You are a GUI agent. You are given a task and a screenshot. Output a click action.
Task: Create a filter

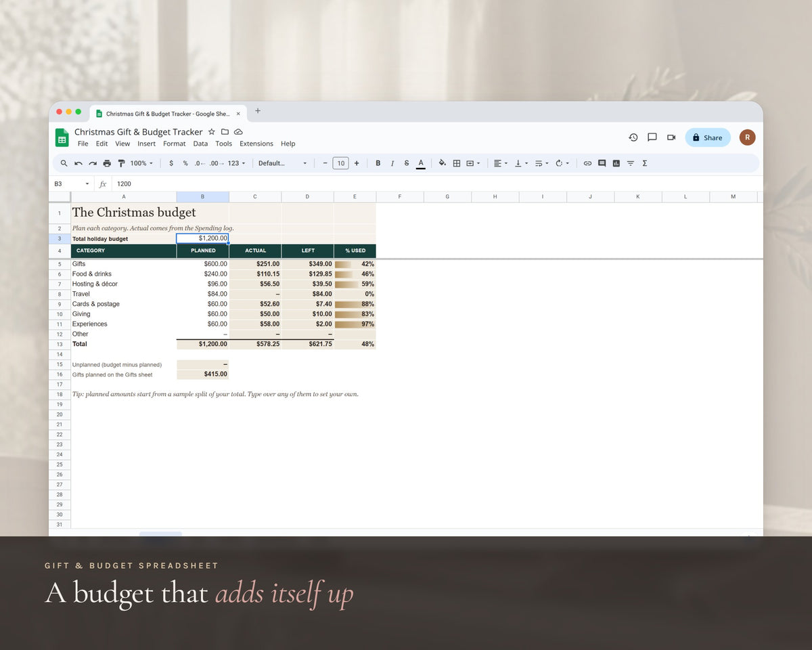(631, 163)
